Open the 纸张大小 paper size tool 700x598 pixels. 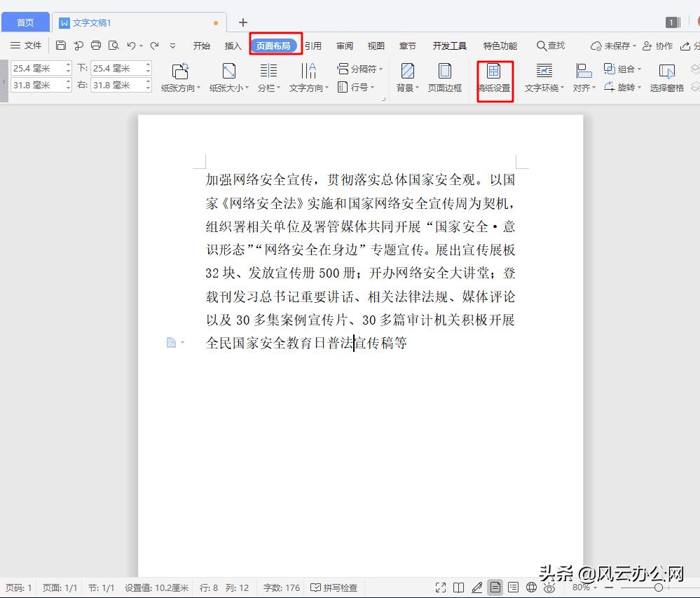[228, 79]
